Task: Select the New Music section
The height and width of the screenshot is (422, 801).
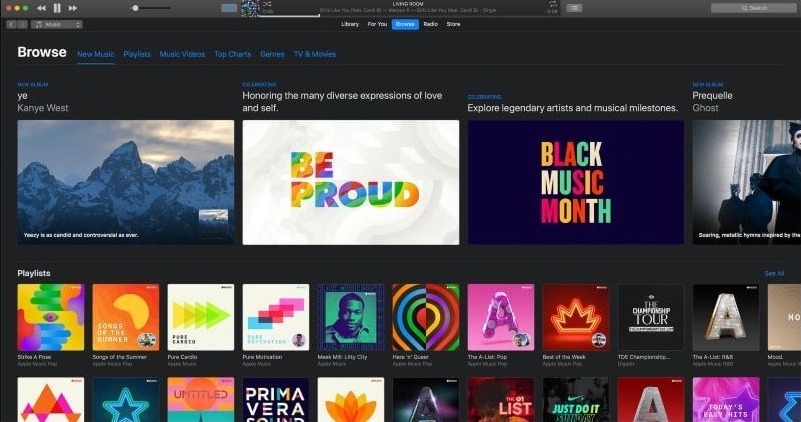Action: click(96, 54)
